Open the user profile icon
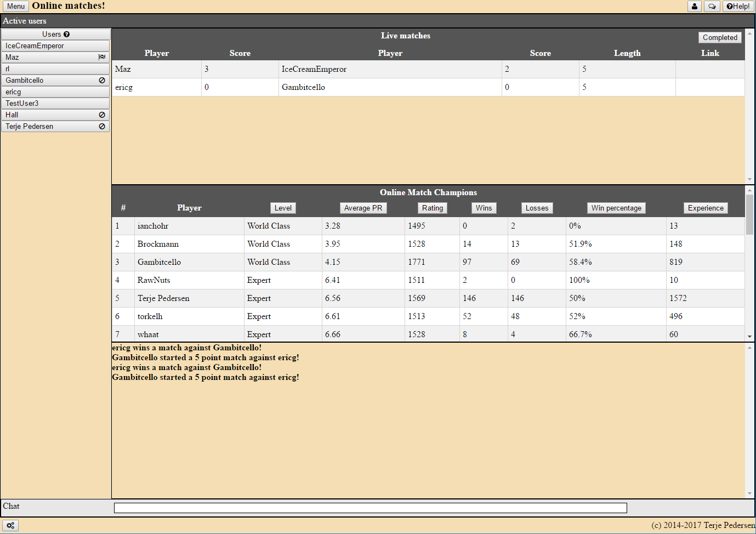Screen dimensions: 756x534 tap(695, 7)
